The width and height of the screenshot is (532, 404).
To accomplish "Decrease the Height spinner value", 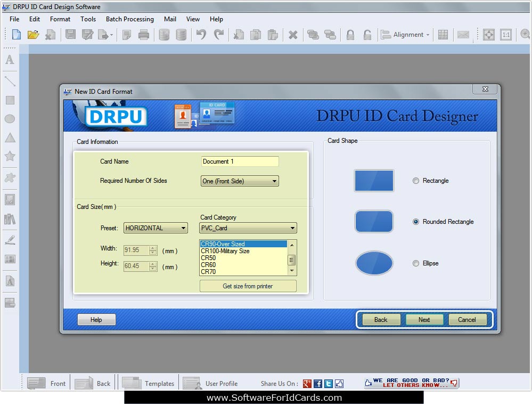I will [153, 269].
